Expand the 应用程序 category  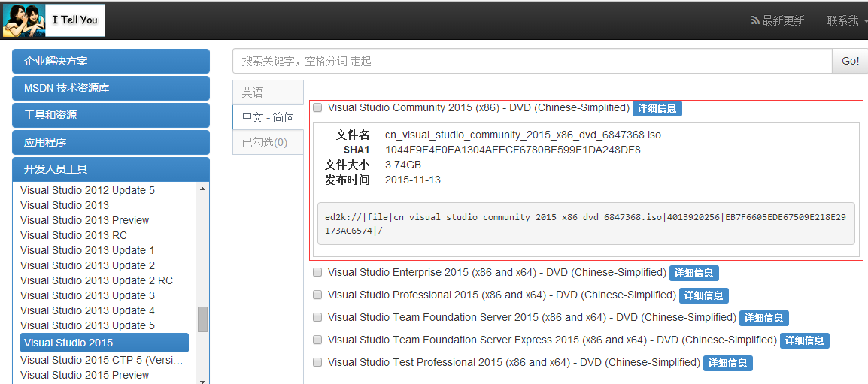click(x=111, y=142)
